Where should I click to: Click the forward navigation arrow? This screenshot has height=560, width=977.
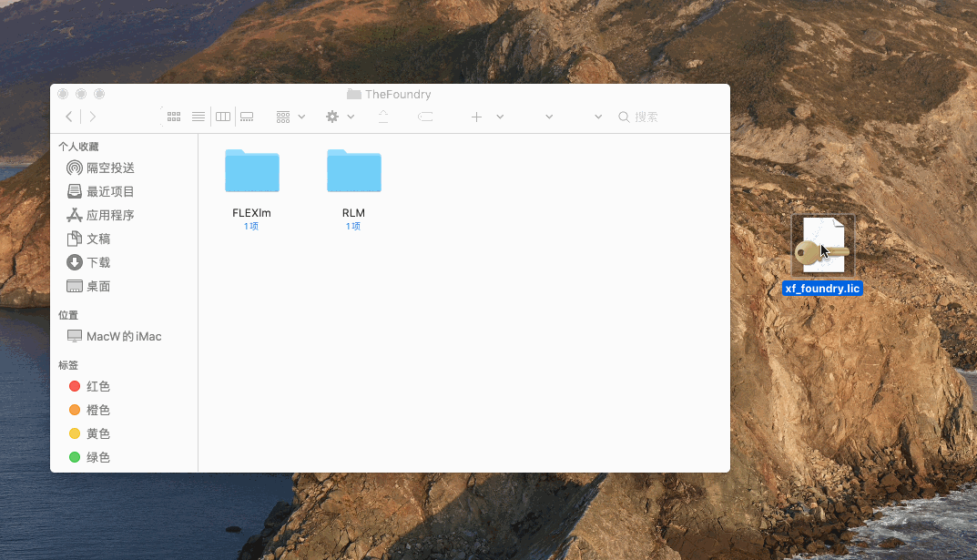(91, 117)
